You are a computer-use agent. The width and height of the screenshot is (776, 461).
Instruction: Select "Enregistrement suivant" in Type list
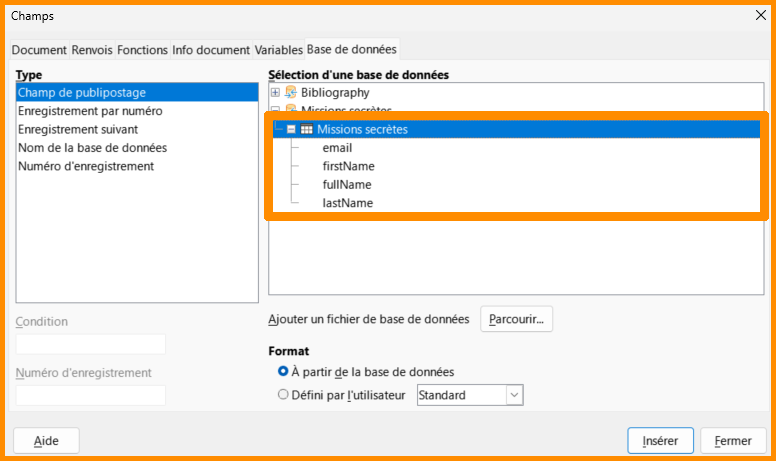tap(78, 129)
